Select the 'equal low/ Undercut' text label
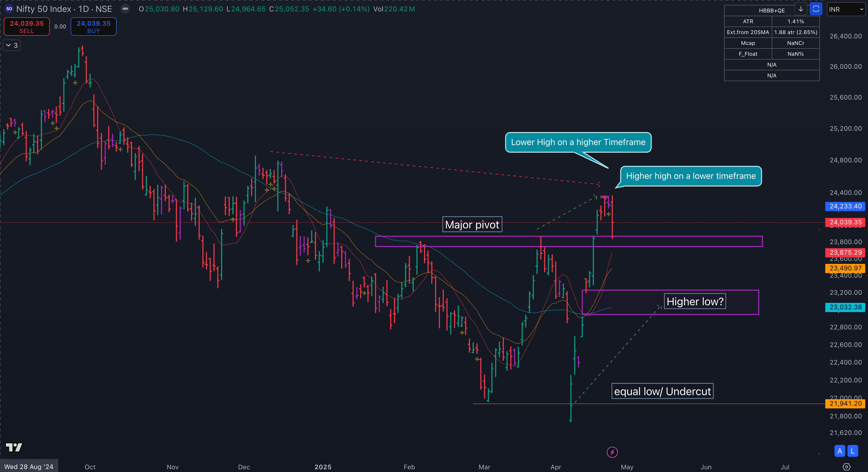This screenshot has height=472, width=868. [662, 391]
